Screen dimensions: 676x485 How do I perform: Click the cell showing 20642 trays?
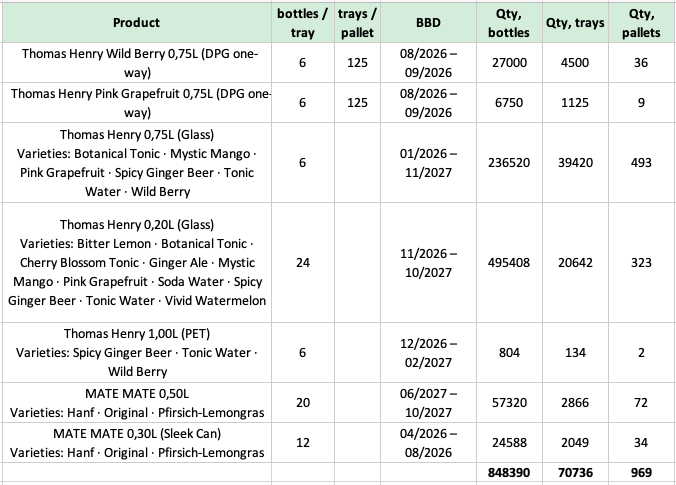[x=575, y=262]
